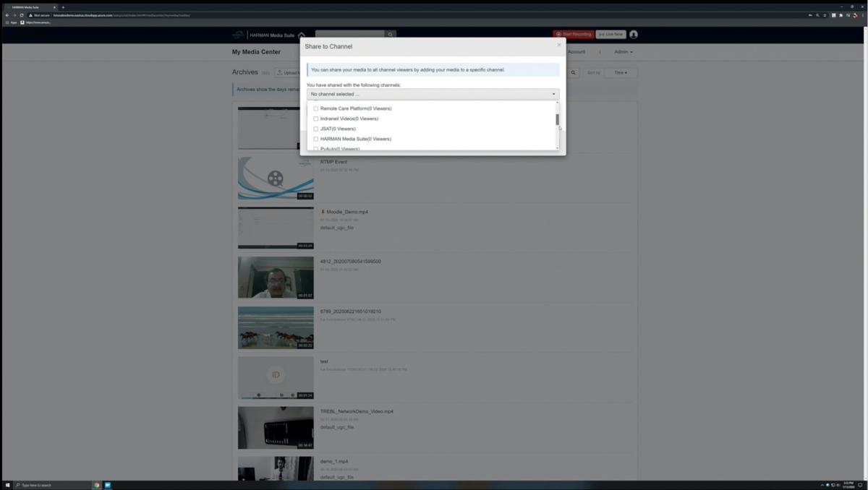Tick the Remote Care Platform channel checkbox
Viewport: 868px width, 490px height.
315,108
